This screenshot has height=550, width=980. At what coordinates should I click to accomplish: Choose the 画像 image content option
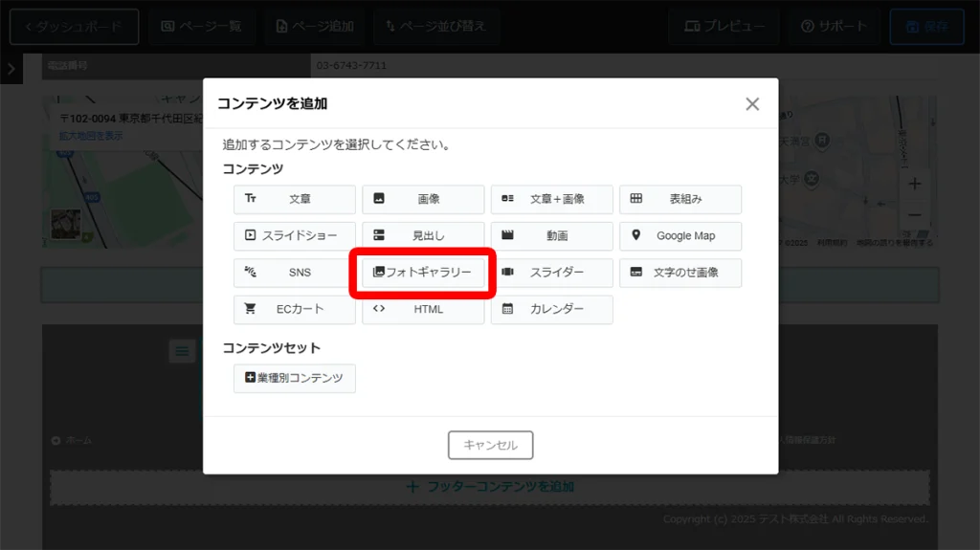(423, 199)
